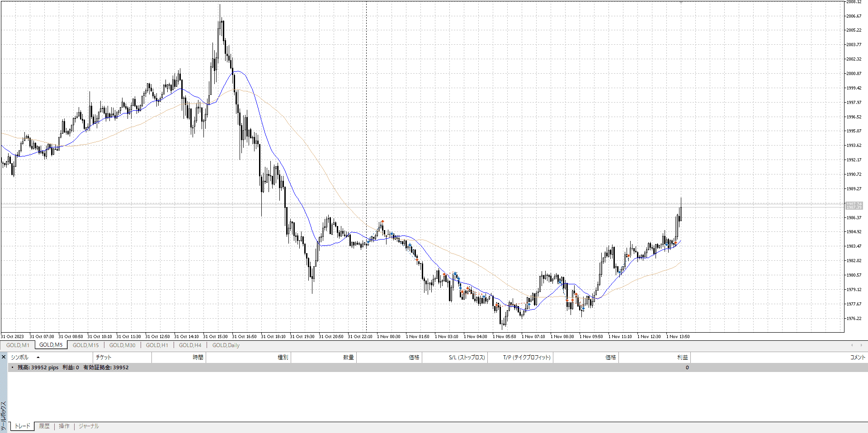Select the GOLD,M30 chart tab
Image resolution: width=868 pixels, height=433 pixels.
pos(122,345)
